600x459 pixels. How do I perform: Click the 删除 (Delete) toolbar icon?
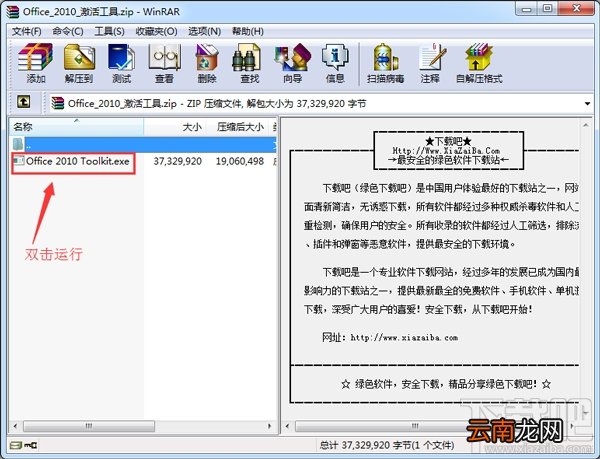(207, 63)
